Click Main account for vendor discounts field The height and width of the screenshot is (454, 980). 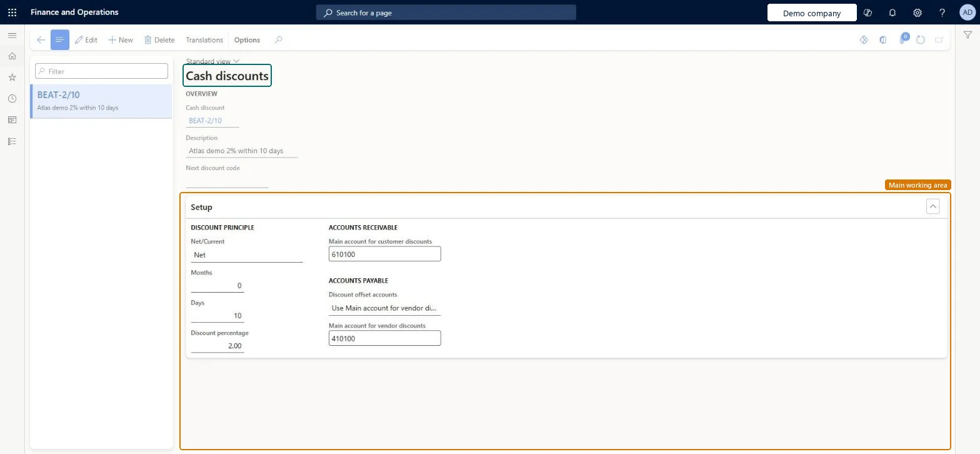384,338
